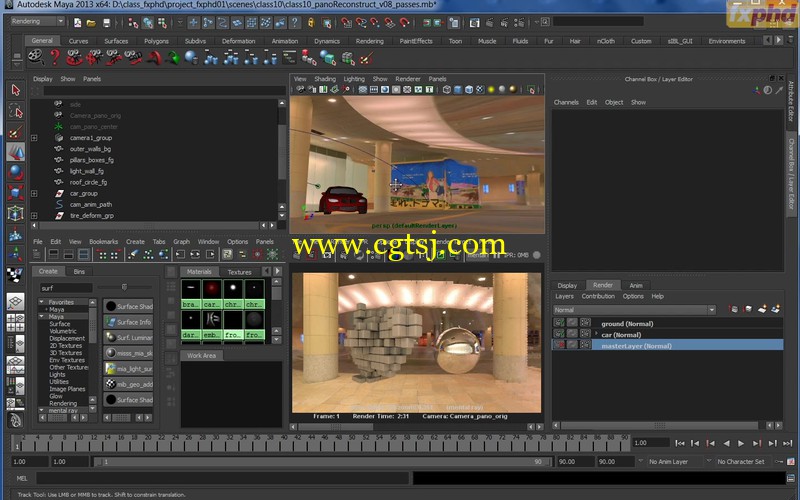Screen dimensions: 800x500
Task: Switch to the Textures tab in Hypershade
Action: [239, 272]
